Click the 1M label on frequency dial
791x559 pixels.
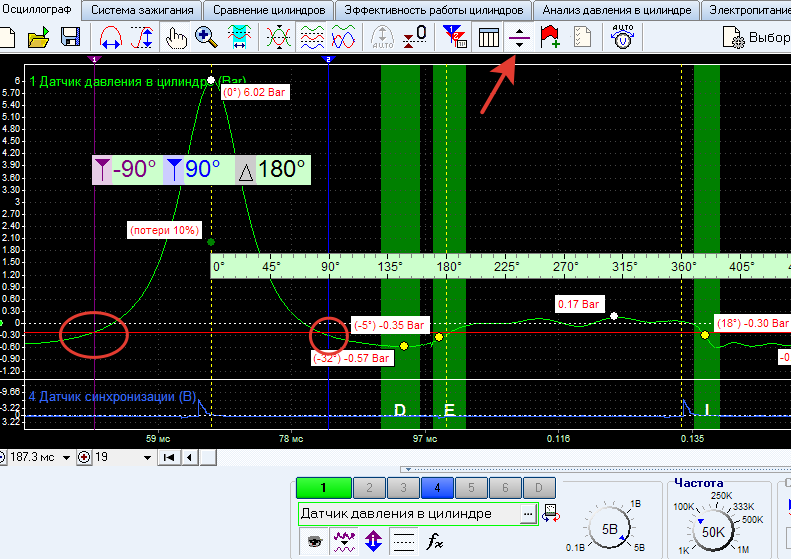point(743,549)
